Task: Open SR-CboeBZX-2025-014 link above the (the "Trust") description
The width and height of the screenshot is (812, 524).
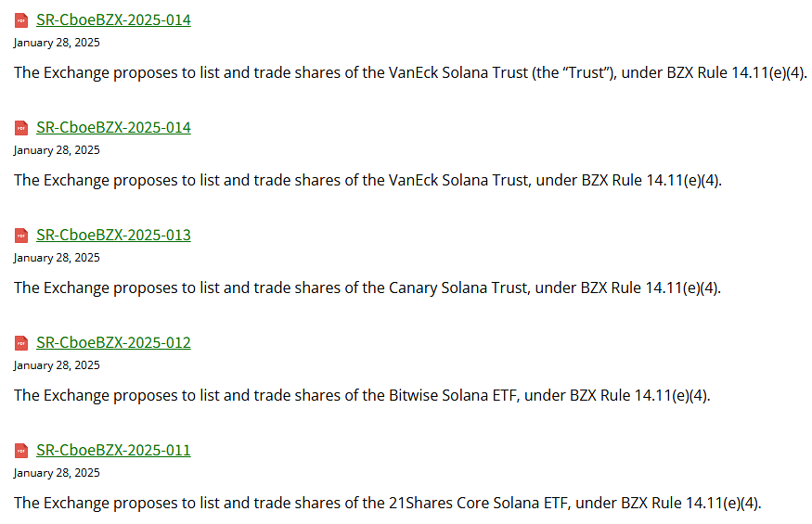Action: pos(113,20)
